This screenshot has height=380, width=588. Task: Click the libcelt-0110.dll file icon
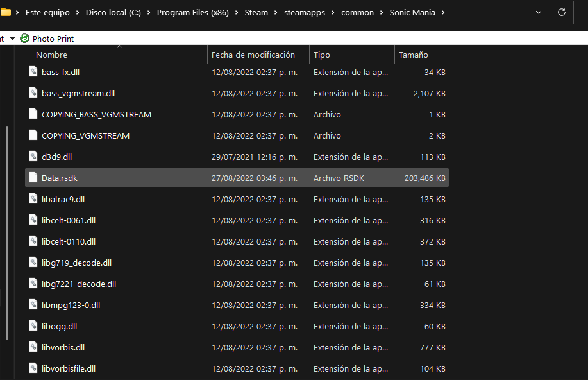(33, 241)
